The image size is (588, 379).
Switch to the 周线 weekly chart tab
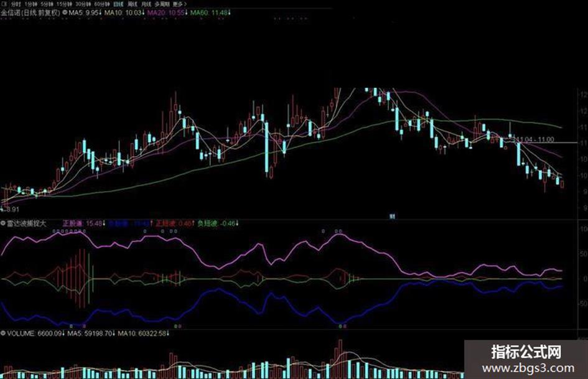[x=133, y=4]
